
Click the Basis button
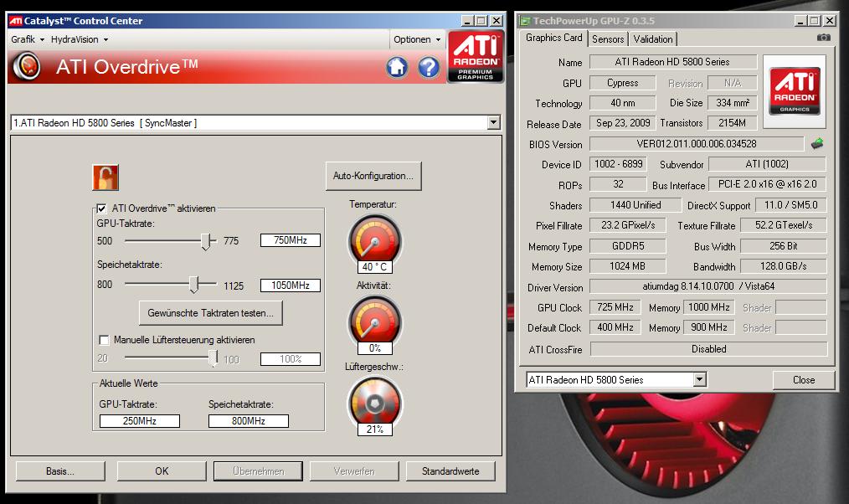tap(60, 471)
